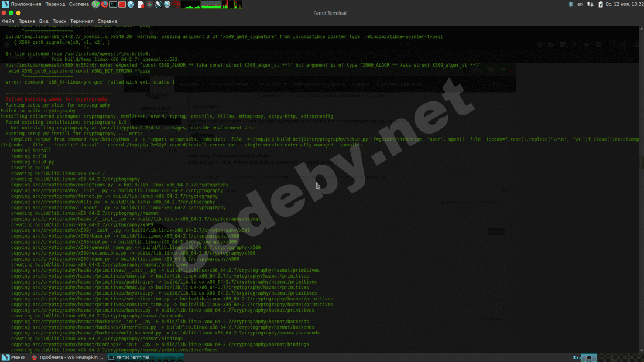The image size is (644, 362).
Task: Open the Правка menu in terminal
Action: [x=26, y=21]
